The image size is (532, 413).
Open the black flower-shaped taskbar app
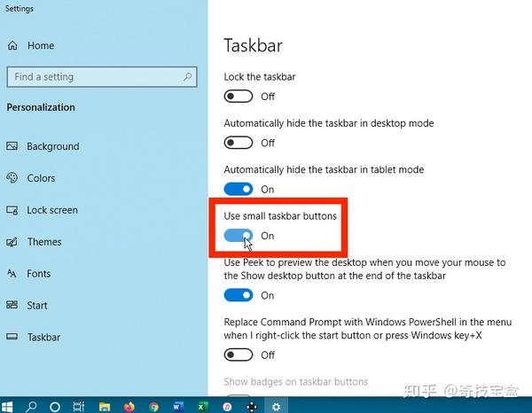(252, 407)
